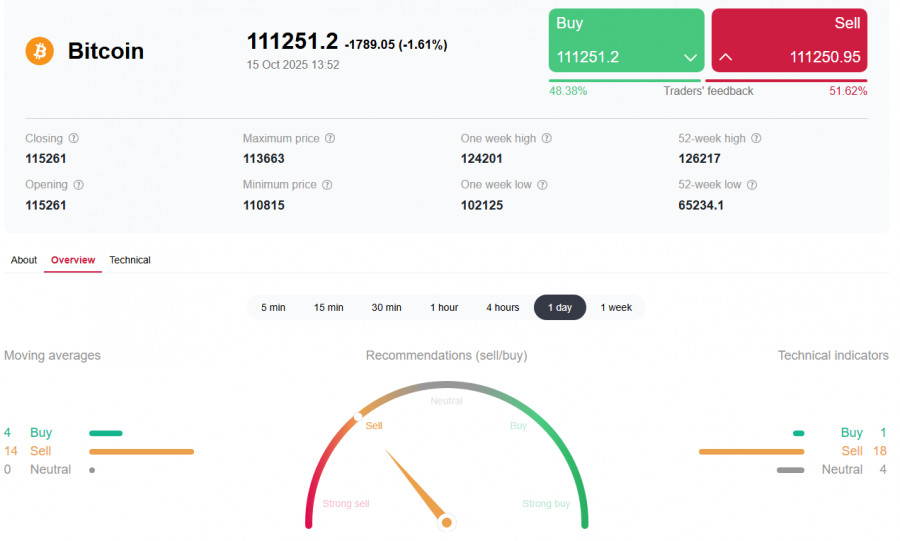Screen dimensions: 900x541
Task: Click the down chevron on Buy button
Action: pos(690,58)
